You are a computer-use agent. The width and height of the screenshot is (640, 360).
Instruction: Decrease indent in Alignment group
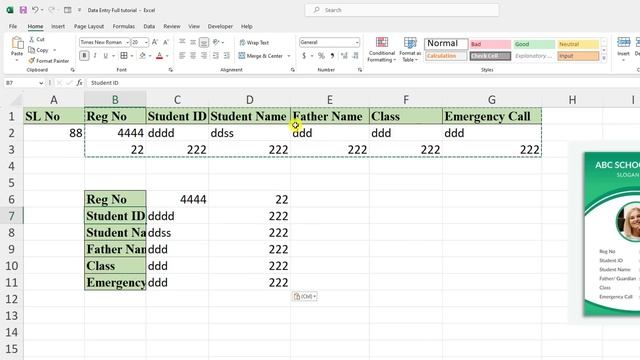[x=216, y=55]
